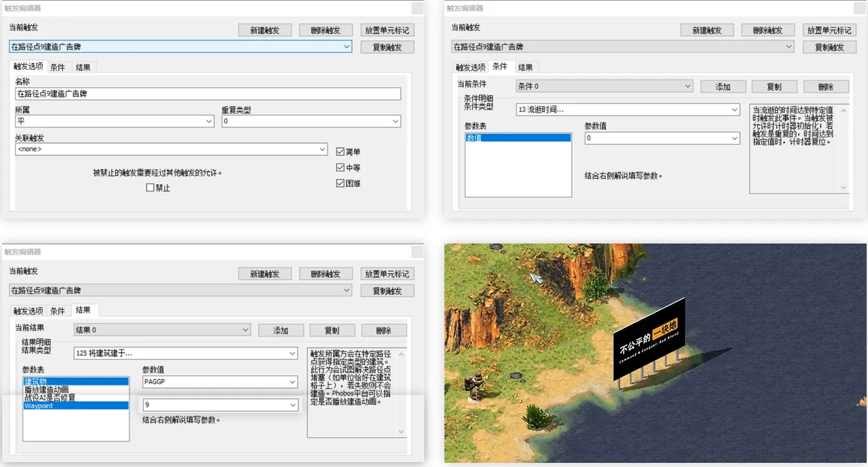Click 删除触发 in the window with 当前条件
The height and width of the screenshot is (467, 868).
point(768,30)
